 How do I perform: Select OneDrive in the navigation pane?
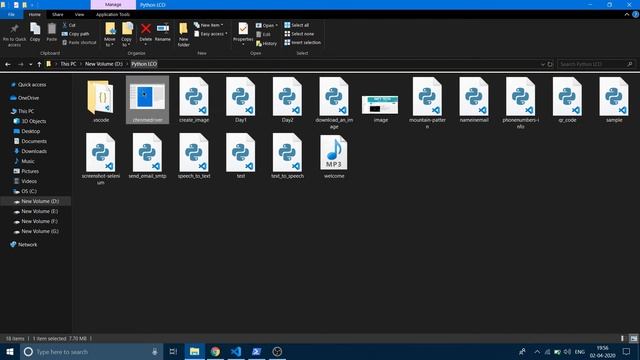point(28,98)
